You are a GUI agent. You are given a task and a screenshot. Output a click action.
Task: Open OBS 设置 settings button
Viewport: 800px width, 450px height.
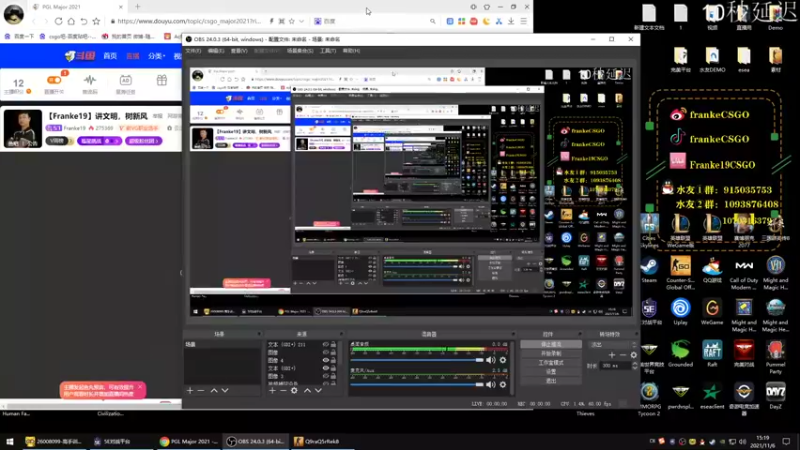[x=551, y=372]
